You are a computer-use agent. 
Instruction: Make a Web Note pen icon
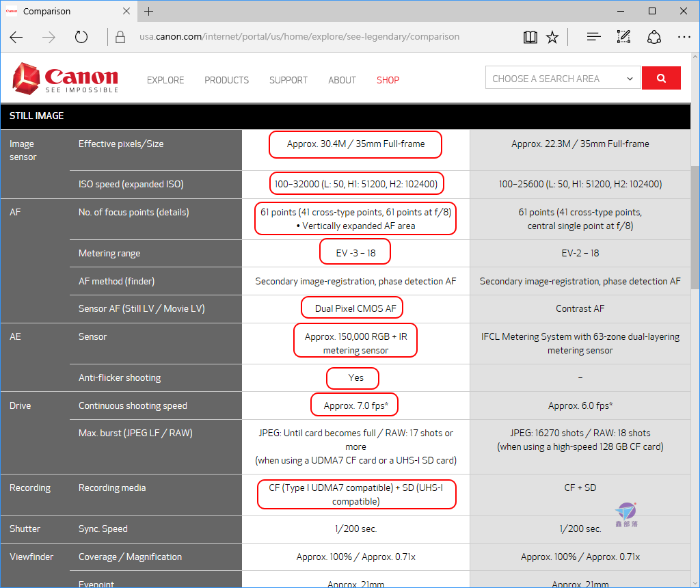tap(623, 37)
